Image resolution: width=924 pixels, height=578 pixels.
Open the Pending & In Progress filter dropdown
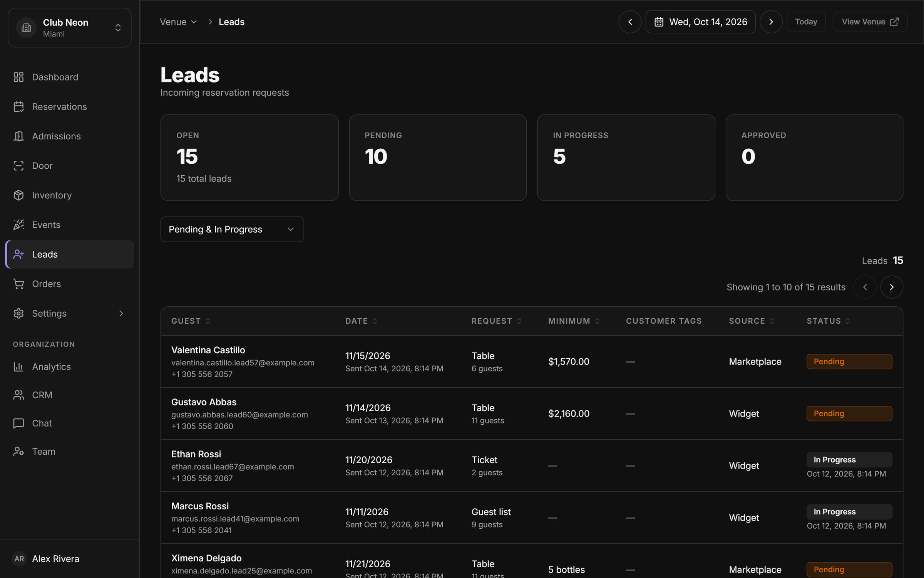pos(232,229)
